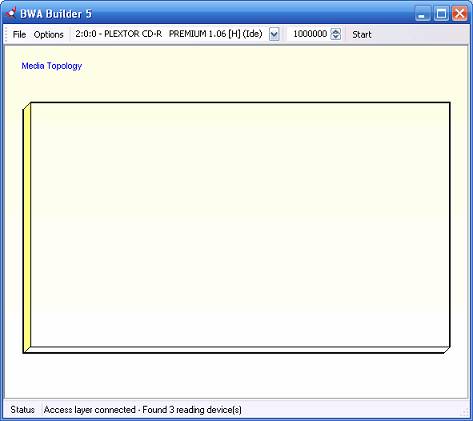The width and height of the screenshot is (473, 421).
Task: Click the Media Topology heading
Action: click(x=52, y=66)
